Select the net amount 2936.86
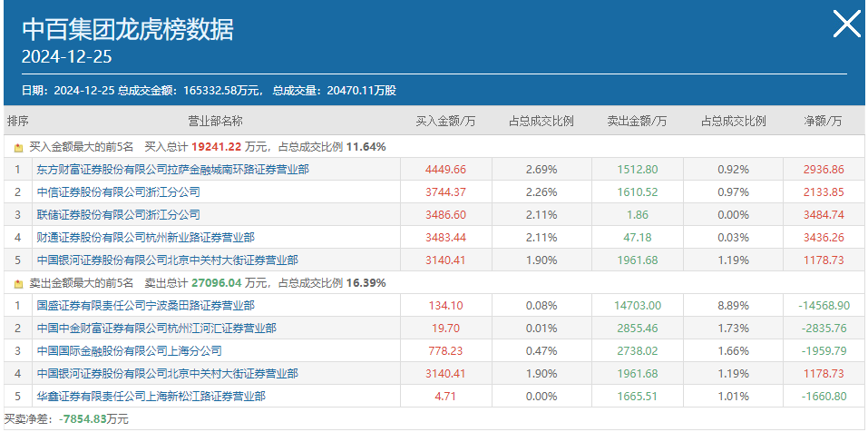 click(x=824, y=170)
